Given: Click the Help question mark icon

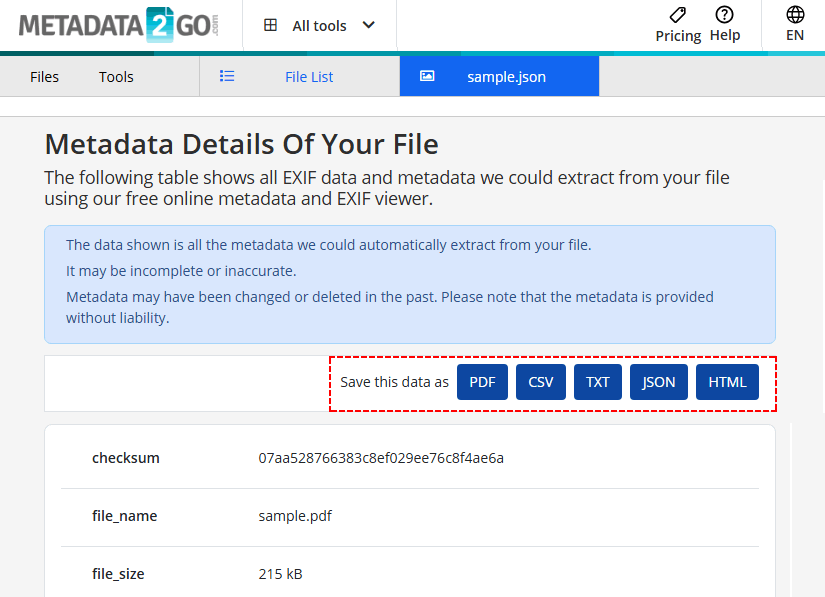Looking at the screenshot, I should [724, 14].
